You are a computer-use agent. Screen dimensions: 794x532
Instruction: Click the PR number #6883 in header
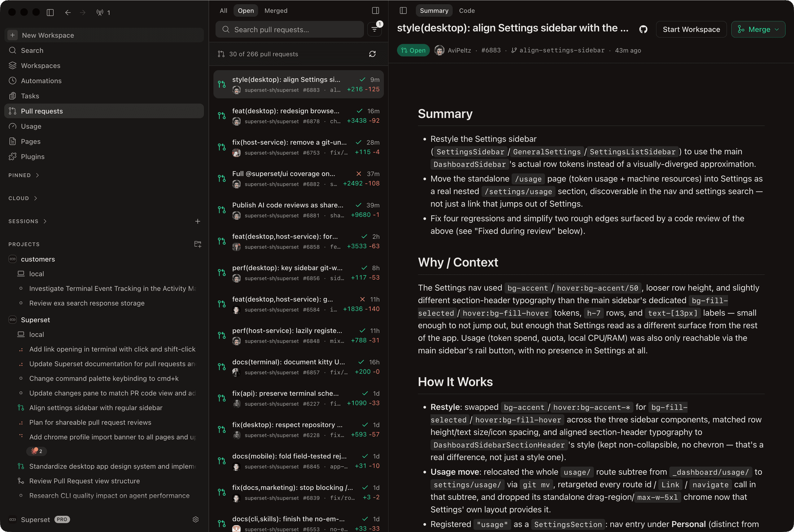(x=491, y=51)
